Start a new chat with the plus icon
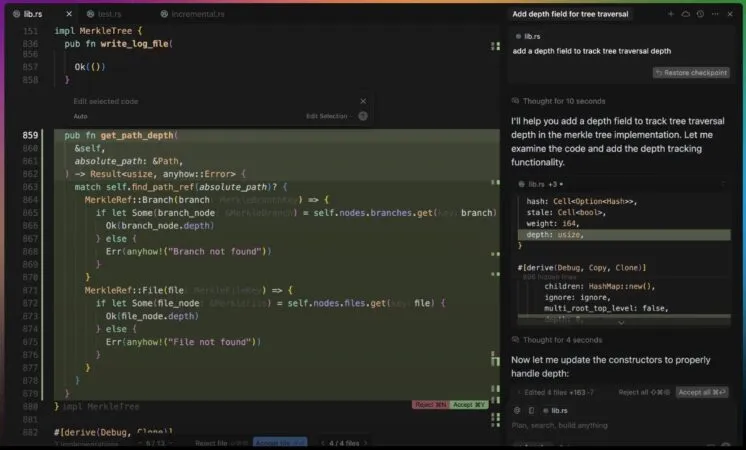 671,14
